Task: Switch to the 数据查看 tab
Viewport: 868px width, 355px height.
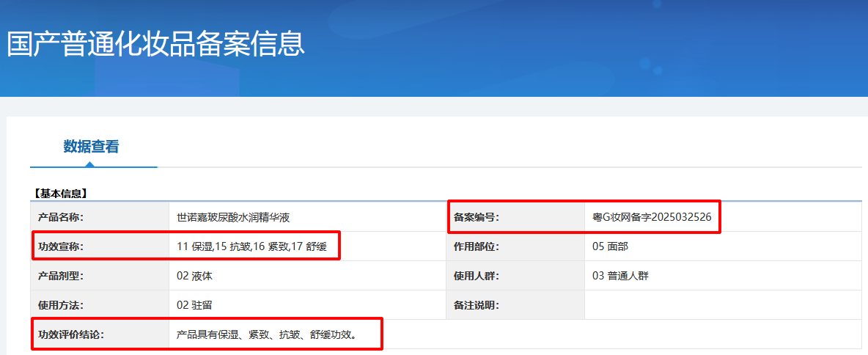Action: point(91,147)
